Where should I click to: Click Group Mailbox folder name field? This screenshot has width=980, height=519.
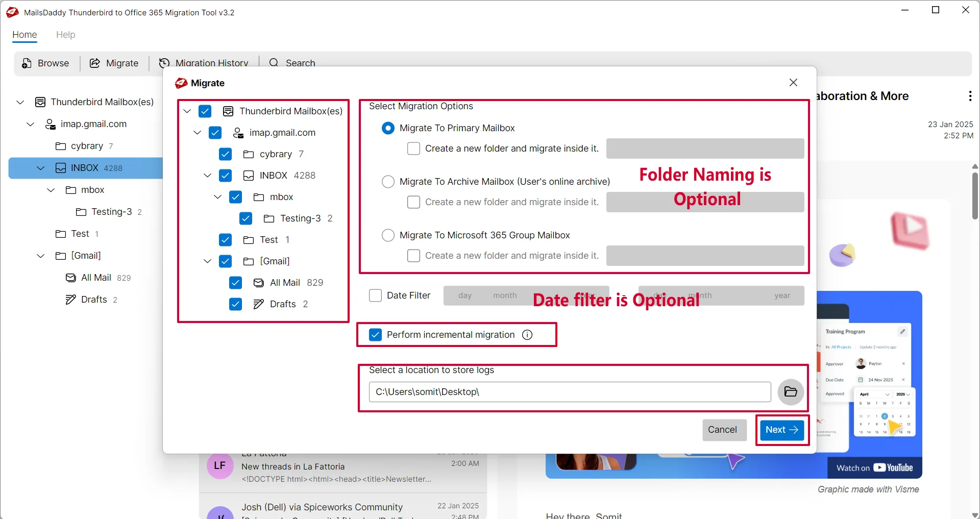coord(705,256)
